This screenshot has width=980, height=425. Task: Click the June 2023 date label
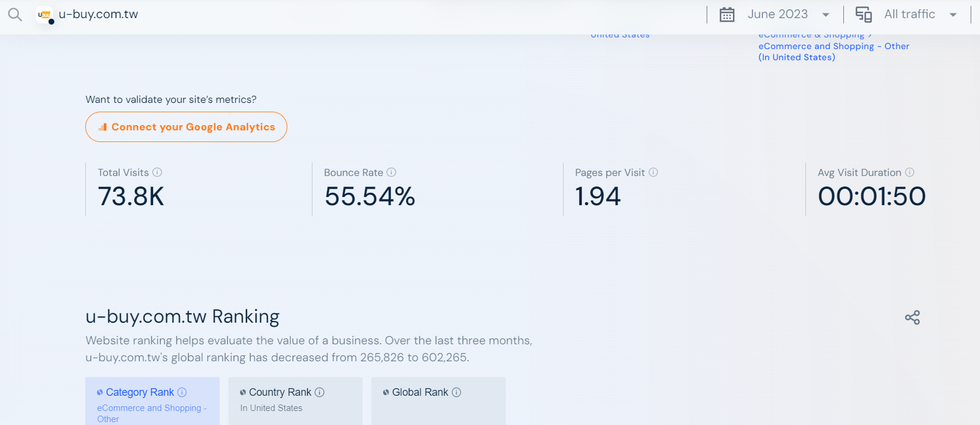(x=777, y=15)
